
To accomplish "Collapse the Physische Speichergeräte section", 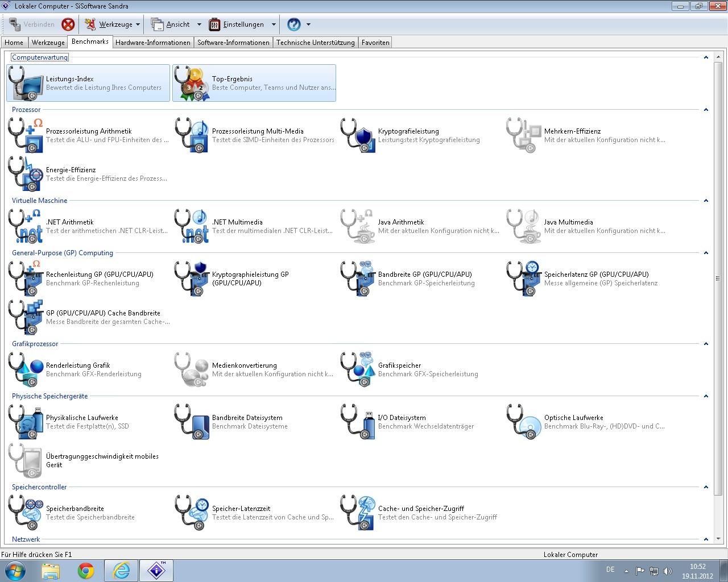I will pyautogui.click(x=706, y=396).
